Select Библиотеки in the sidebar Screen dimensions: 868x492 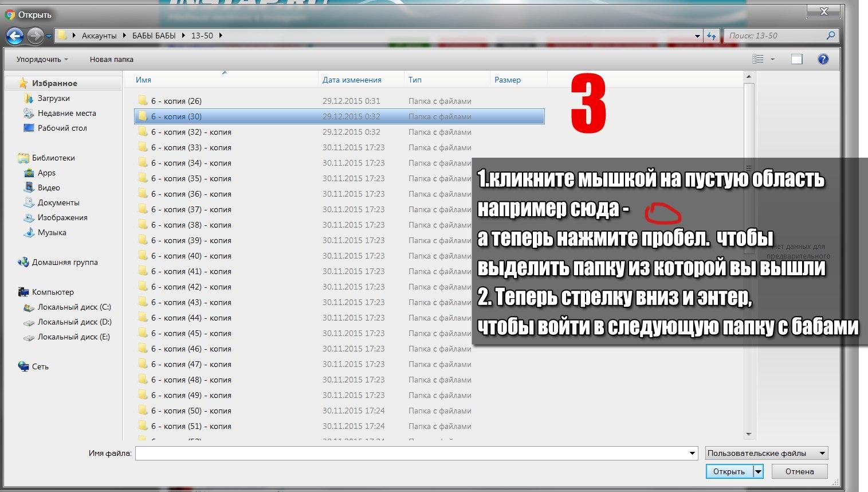point(53,158)
